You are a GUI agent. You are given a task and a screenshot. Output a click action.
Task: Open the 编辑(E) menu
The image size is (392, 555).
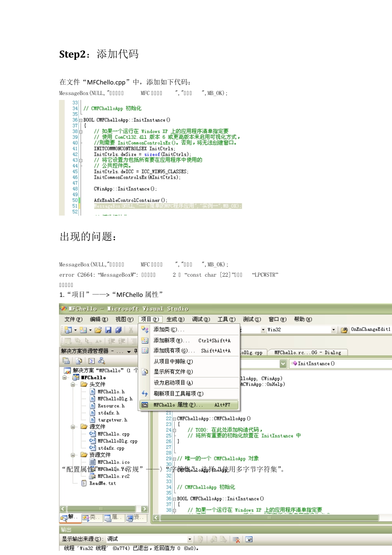(x=99, y=319)
